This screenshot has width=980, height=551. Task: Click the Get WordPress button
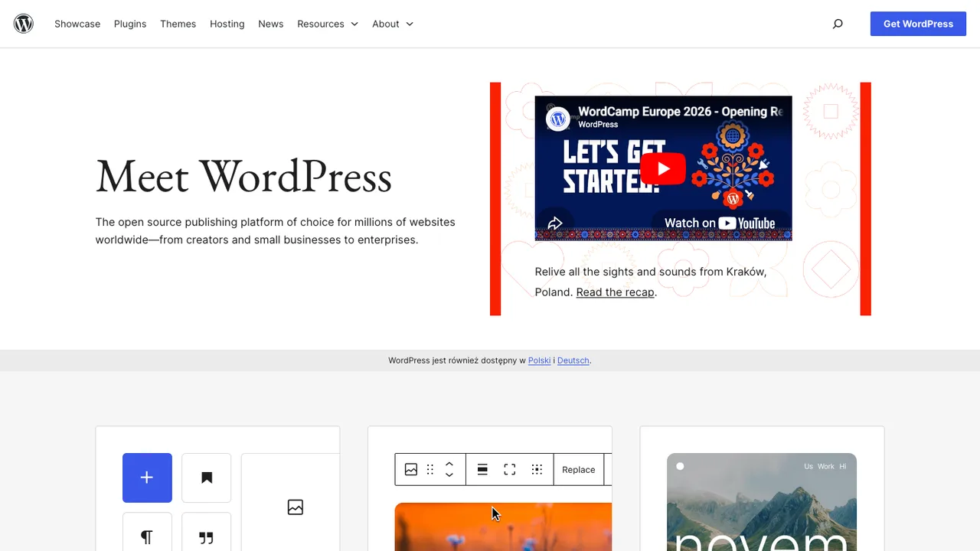(918, 24)
